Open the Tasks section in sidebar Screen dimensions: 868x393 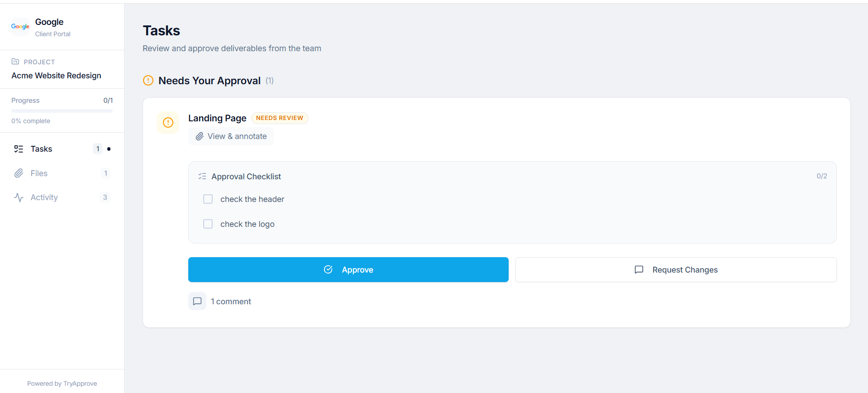point(42,149)
